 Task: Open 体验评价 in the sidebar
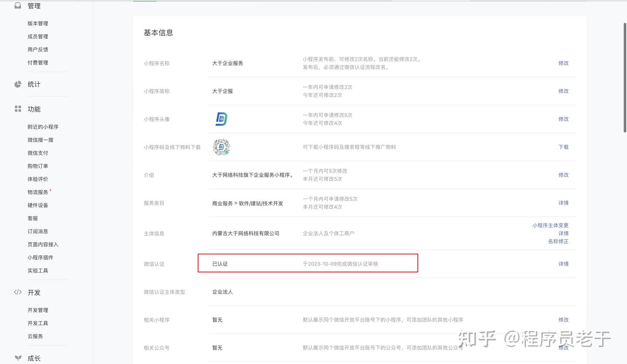click(38, 179)
